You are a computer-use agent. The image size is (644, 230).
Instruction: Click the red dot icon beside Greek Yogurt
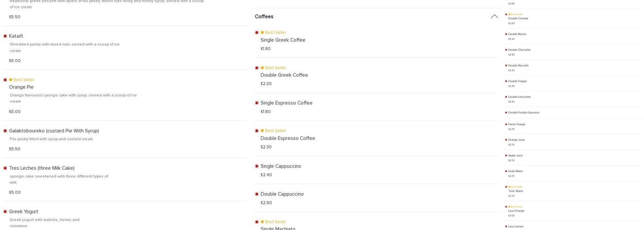tap(5, 212)
